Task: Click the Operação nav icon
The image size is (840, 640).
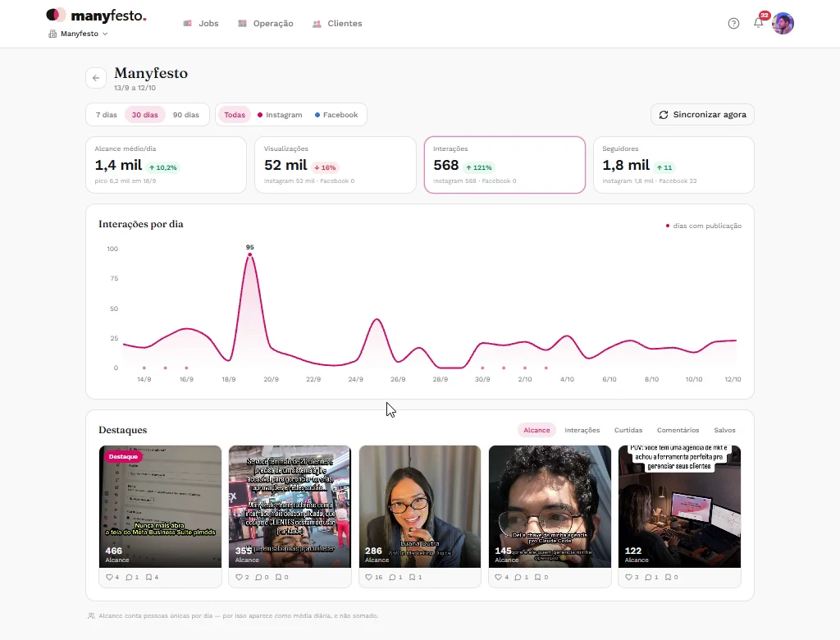Action: point(242,24)
